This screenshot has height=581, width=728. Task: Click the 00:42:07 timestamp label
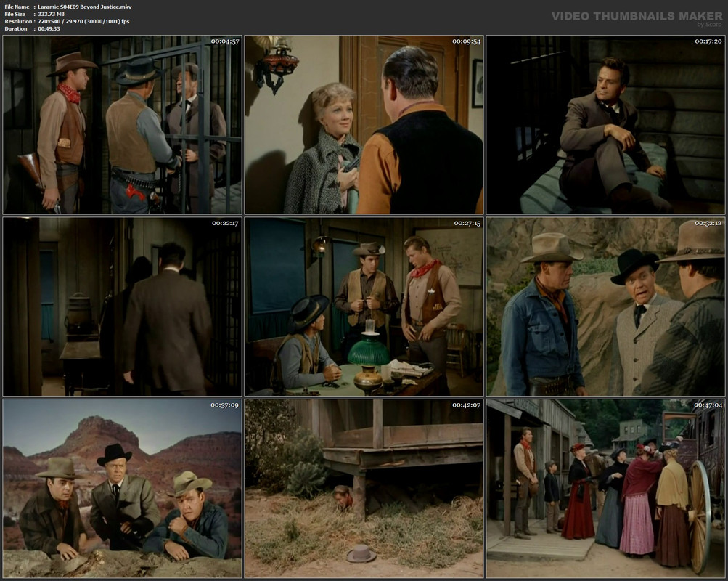[x=467, y=405]
